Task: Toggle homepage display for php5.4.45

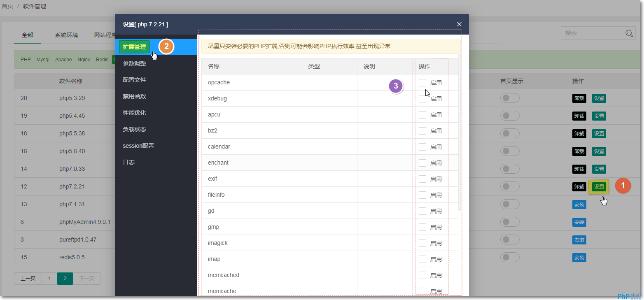Action: (509, 116)
